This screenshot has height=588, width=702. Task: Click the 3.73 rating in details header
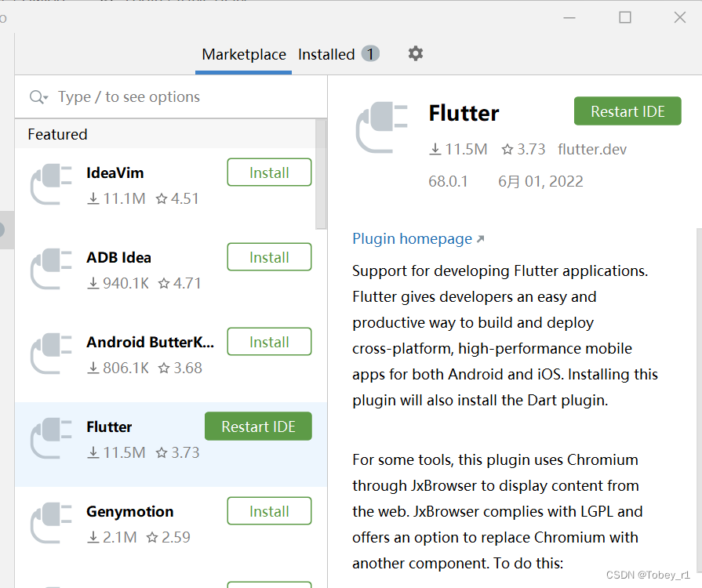pos(523,149)
